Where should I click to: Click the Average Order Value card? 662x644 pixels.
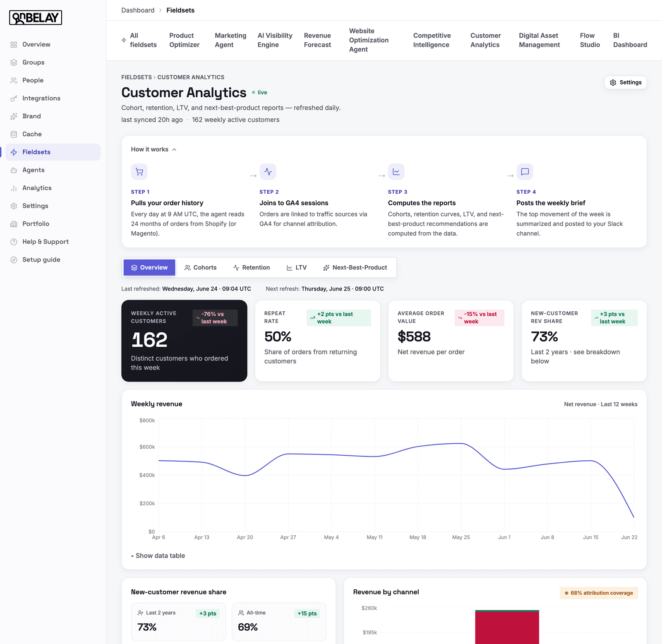tap(451, 341)
